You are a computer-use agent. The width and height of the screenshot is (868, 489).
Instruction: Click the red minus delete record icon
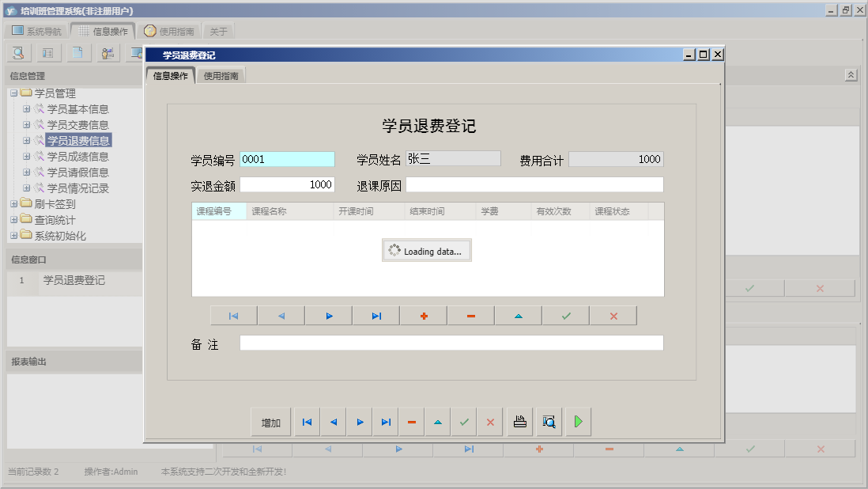[x=471, y=315]
